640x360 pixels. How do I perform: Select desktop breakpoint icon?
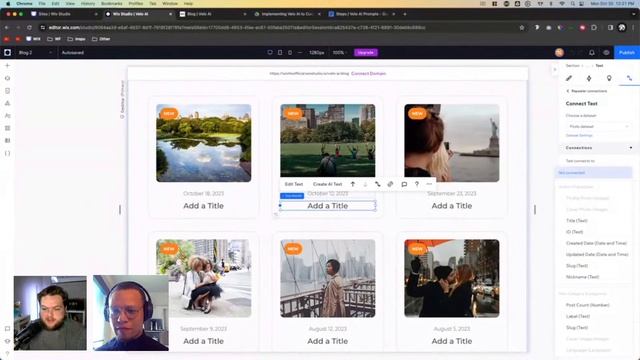click(270, 53)
